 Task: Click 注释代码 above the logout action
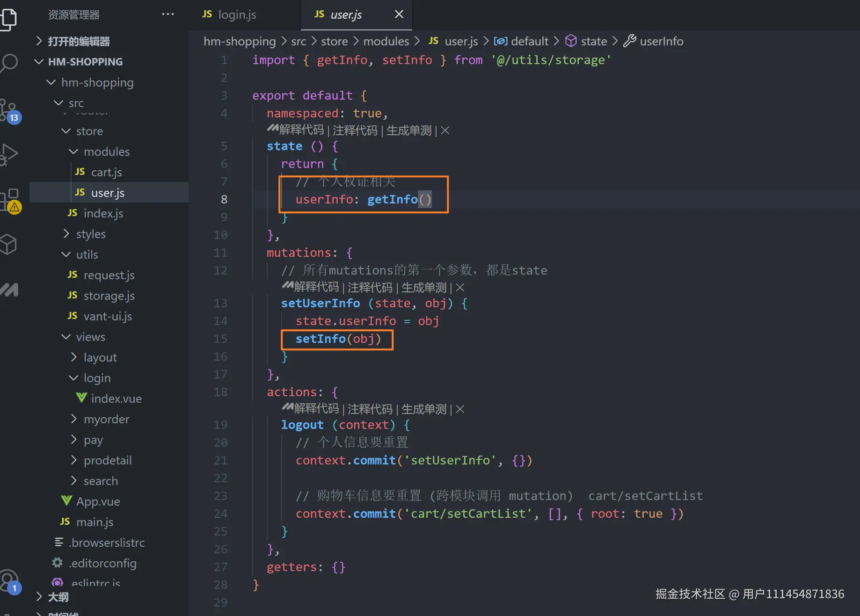370,409
